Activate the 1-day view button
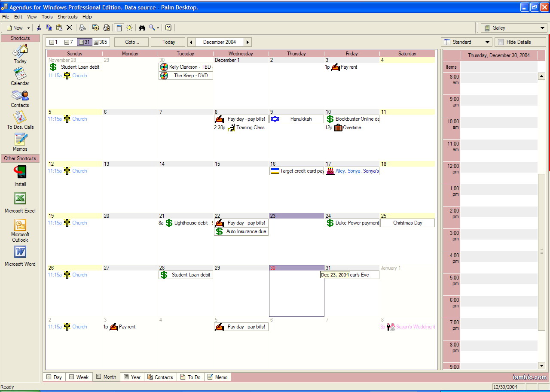This screenshot has width=550, height=392. [54, 42]
